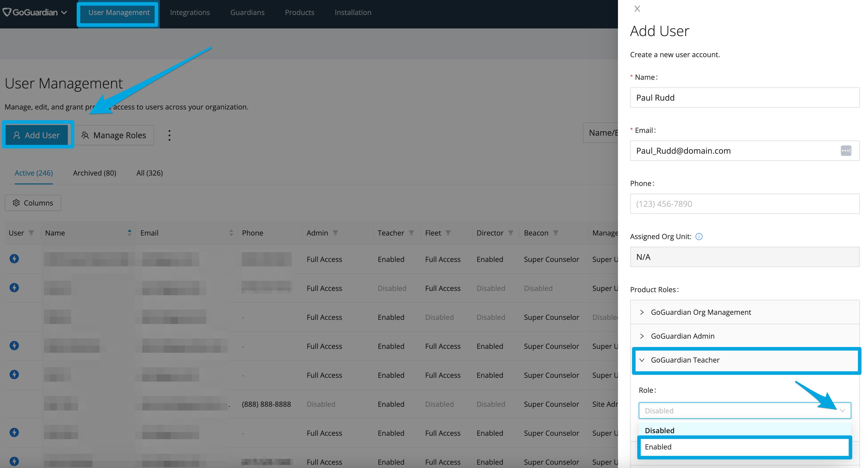Filter the User column
The width and height of the screenshot is (868, 468).
coord(31,233)
